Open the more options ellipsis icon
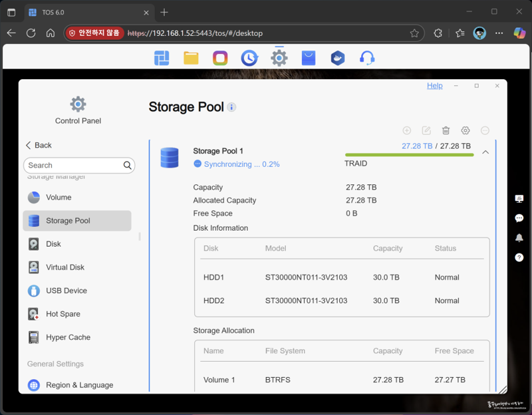 pyautogui.click(x=485, y=130)
